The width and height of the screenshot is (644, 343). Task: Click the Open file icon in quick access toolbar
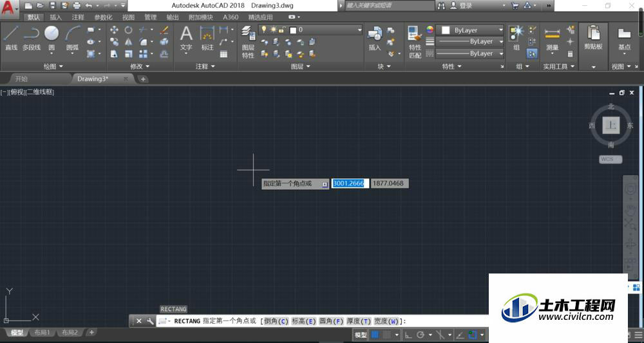[40, 6]
